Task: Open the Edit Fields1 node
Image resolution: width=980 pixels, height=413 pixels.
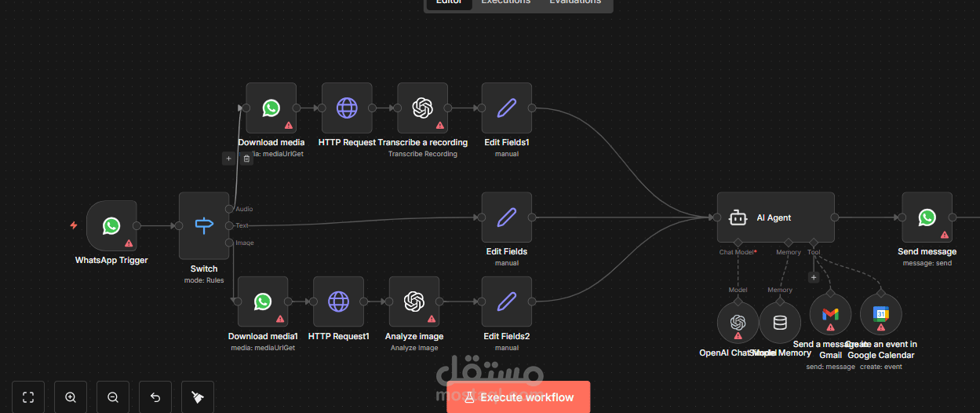Action: [507, 108]
